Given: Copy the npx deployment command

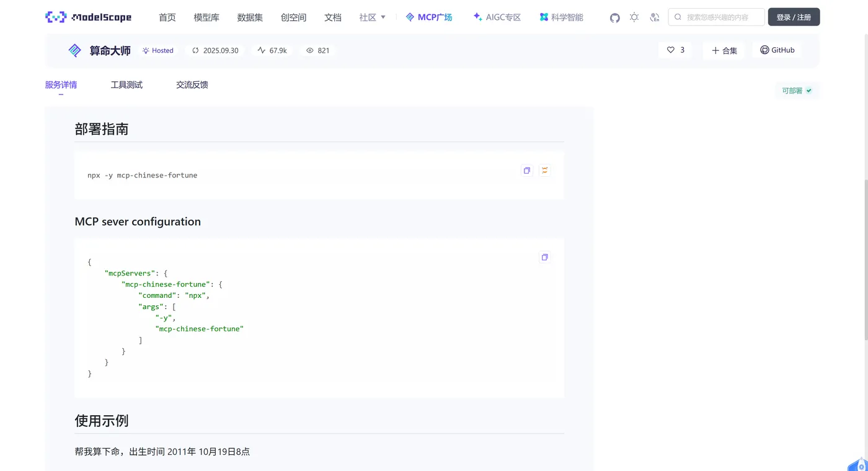Looking at the screenshot, I should (526, 170).
